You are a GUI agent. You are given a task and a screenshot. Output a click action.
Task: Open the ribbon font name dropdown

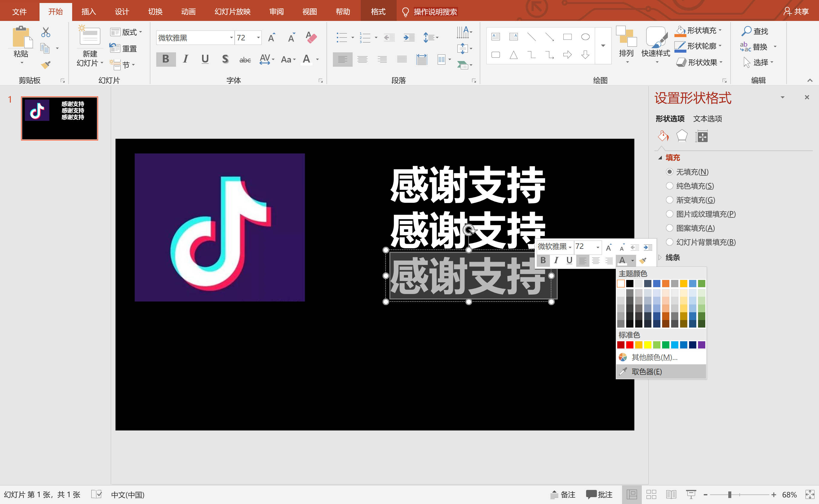(231, 38)
